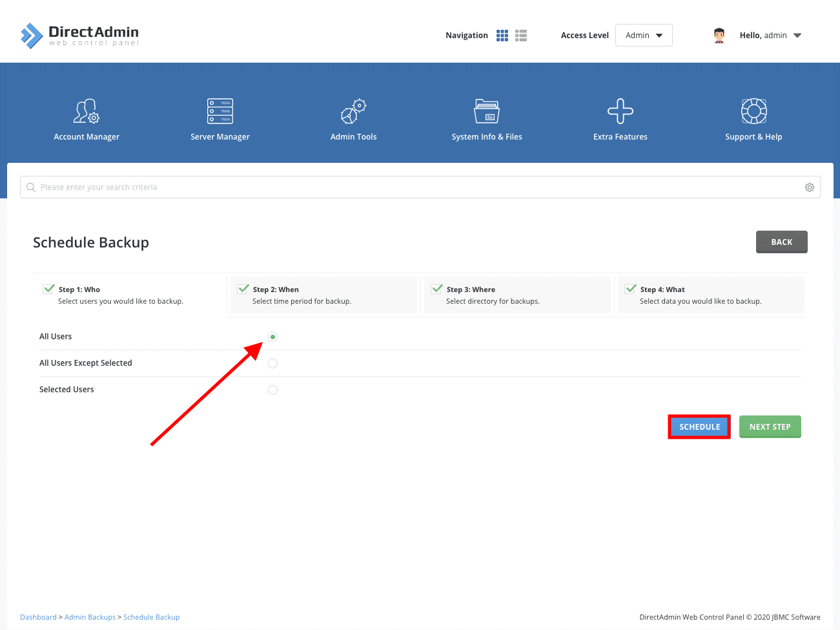This screenshot has width=840, height=630.
Task: Click the Admin Tools gear icon
Action: 353,111
